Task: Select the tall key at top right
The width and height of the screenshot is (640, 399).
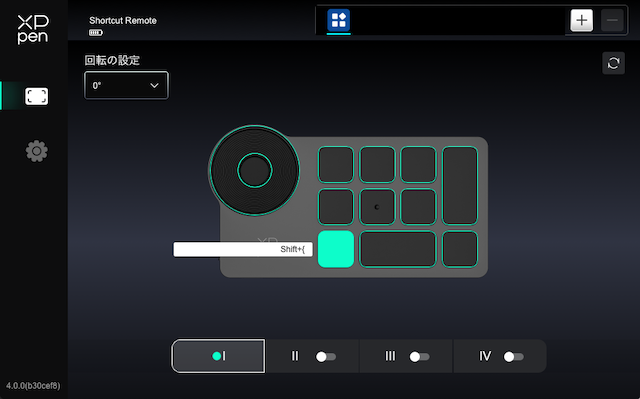Action: [460, 186]
